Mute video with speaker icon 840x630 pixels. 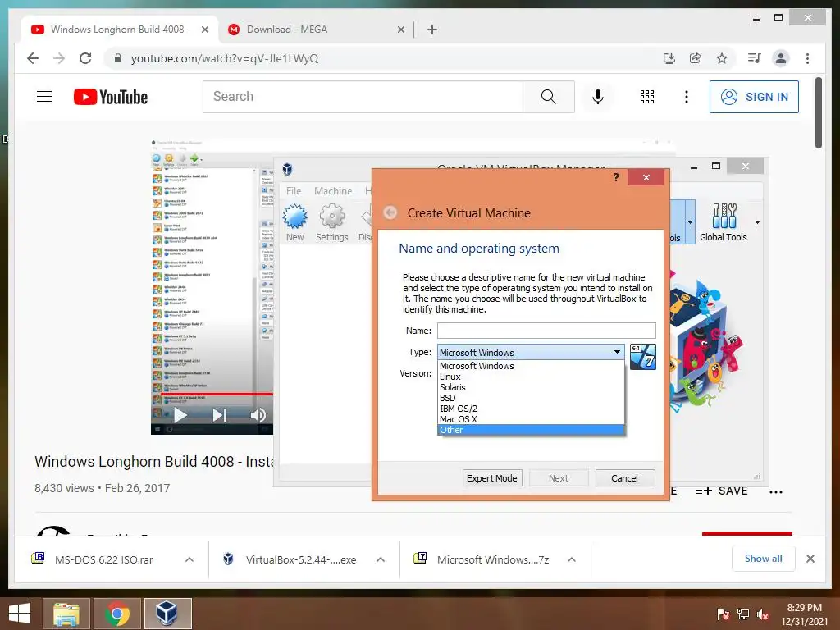(x=258, y=415)
